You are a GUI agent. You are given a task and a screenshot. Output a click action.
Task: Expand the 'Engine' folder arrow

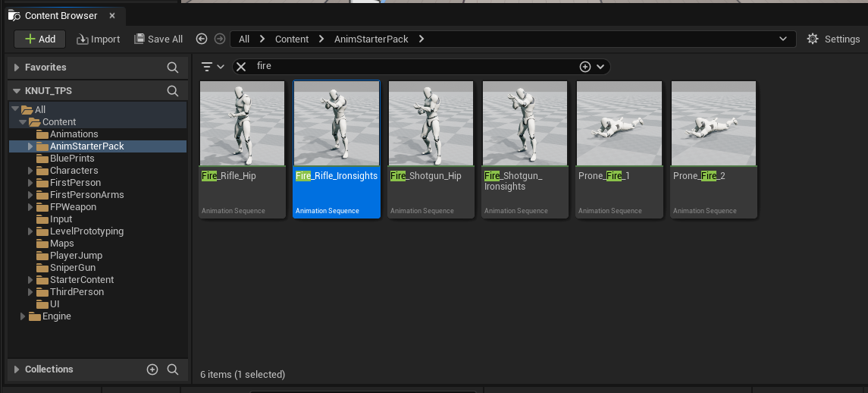point(23,316)
